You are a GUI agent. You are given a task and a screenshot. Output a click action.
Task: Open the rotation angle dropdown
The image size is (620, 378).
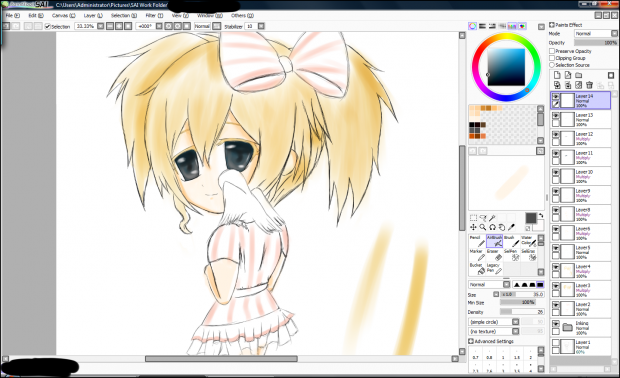pos(159,26)
